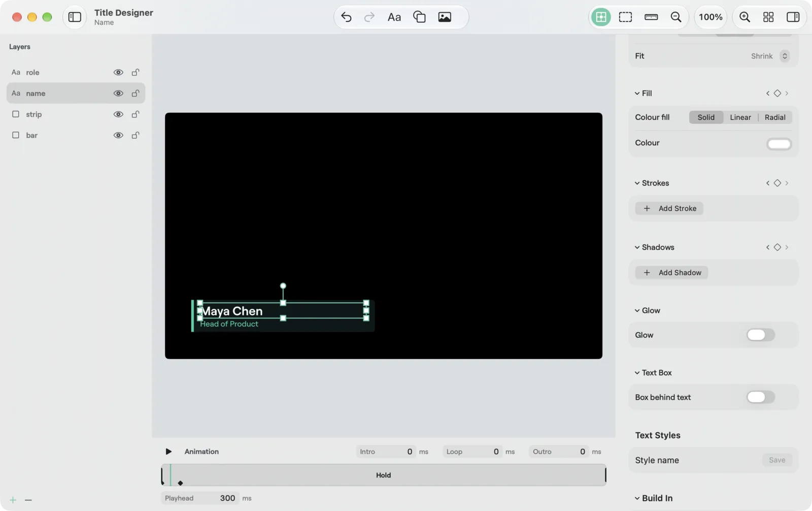Toggle visibility of the bar layer
This screenshot has height=511, width=812.
tap(118, 135)
